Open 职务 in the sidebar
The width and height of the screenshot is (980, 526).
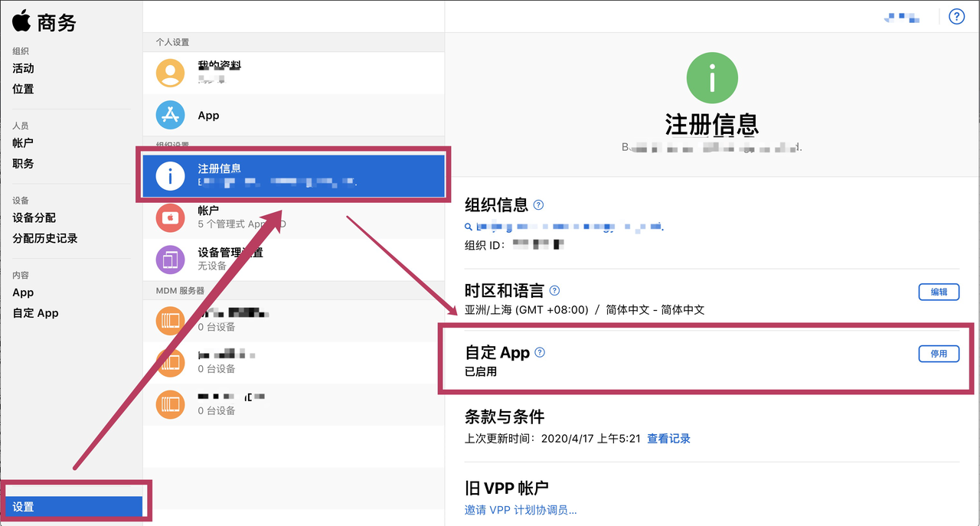click(x=23, y=164)
